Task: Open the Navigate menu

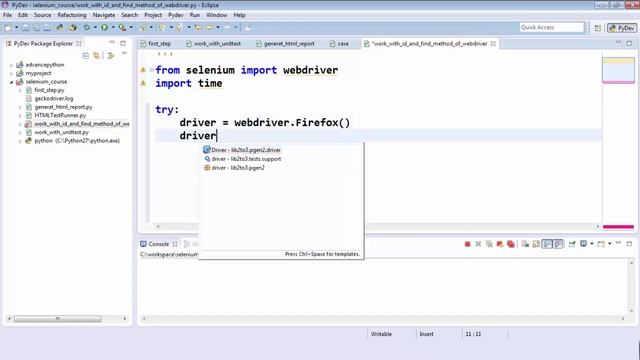Action: pos(104,15)
